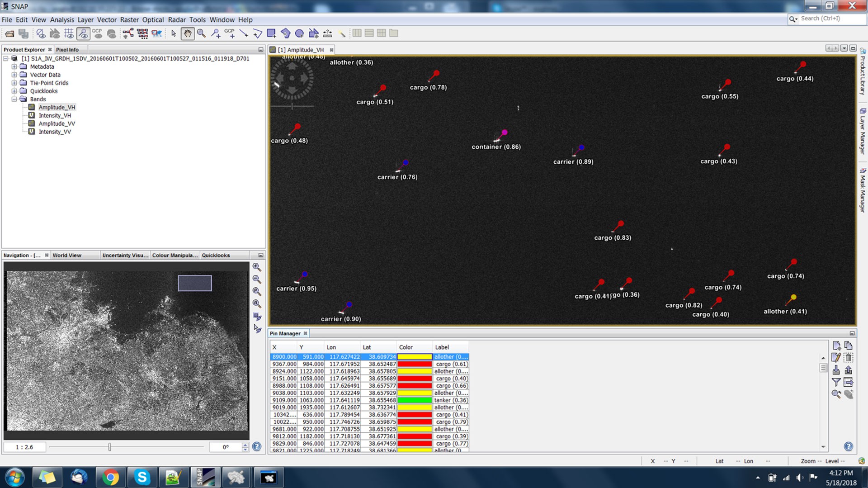Collapse the S1A product root node
The height and width of the screenshot is (488, 868).
[x=5, y=59]
